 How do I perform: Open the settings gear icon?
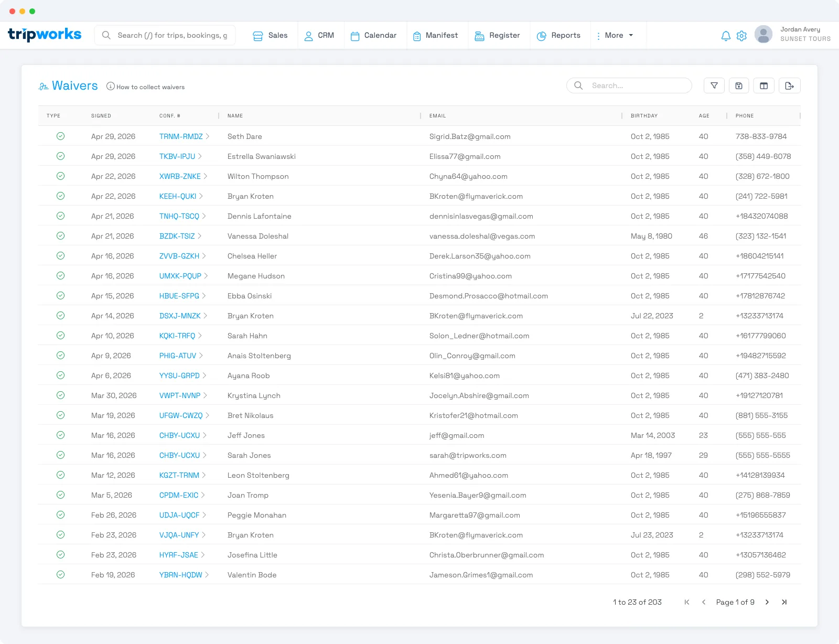tap(741, 36)
